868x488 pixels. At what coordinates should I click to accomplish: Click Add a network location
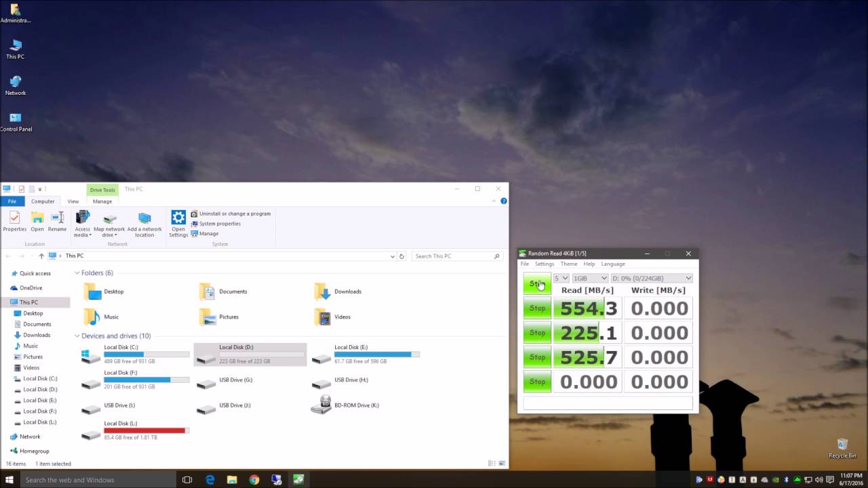tap(144, 224)
